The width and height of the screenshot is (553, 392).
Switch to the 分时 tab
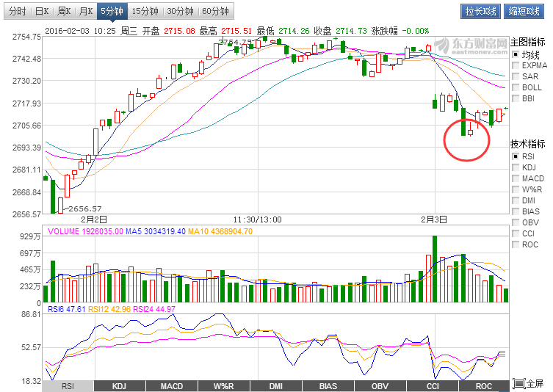click(18, 11)
